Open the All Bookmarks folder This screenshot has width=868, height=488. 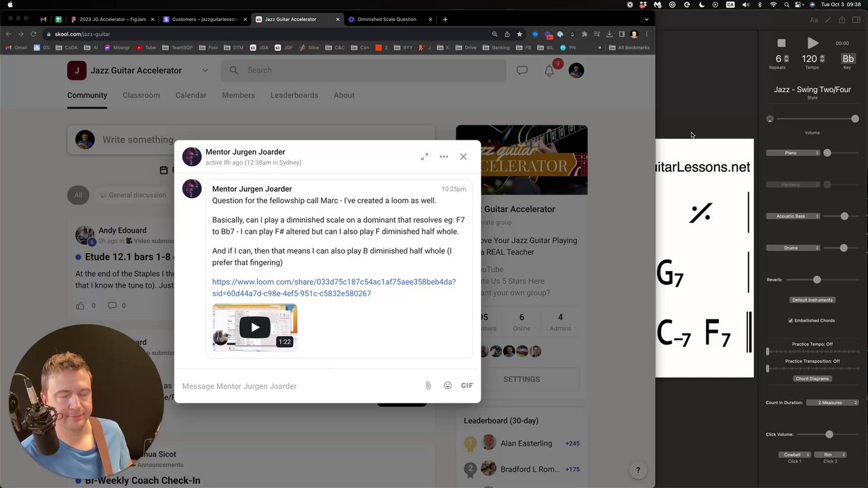tap(629, 47)
